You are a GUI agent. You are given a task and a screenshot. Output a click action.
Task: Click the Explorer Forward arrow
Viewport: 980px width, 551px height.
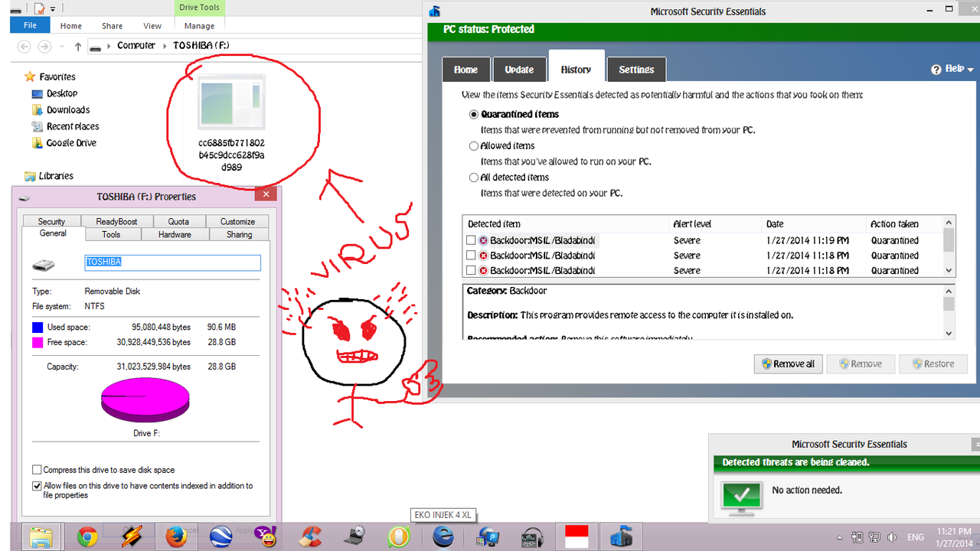[44, 46]
